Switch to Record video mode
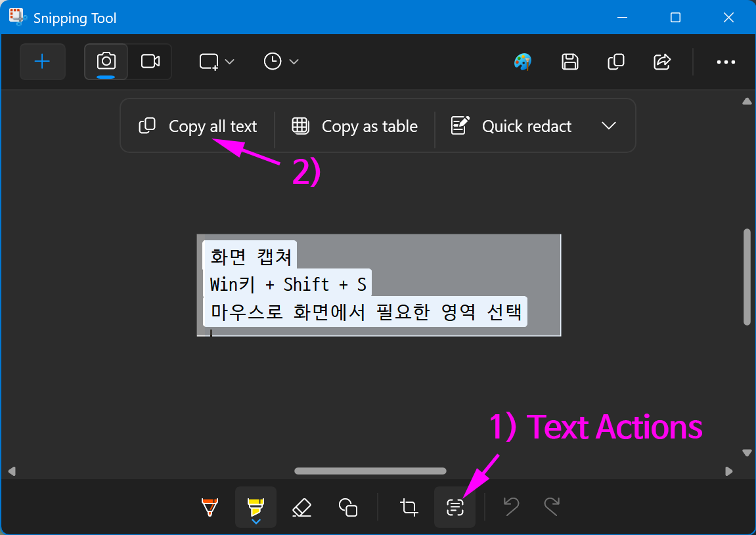 (150, 62)
